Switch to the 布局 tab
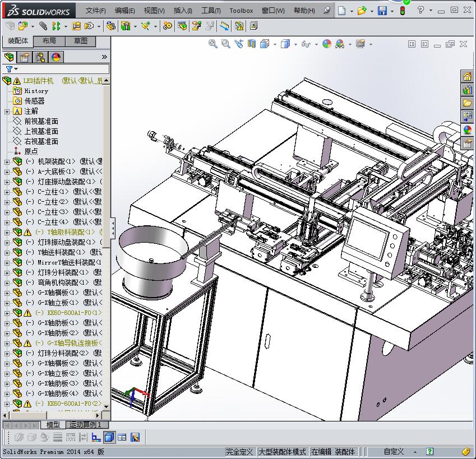The height and width of the screenshot is (459, 476). 49,41
